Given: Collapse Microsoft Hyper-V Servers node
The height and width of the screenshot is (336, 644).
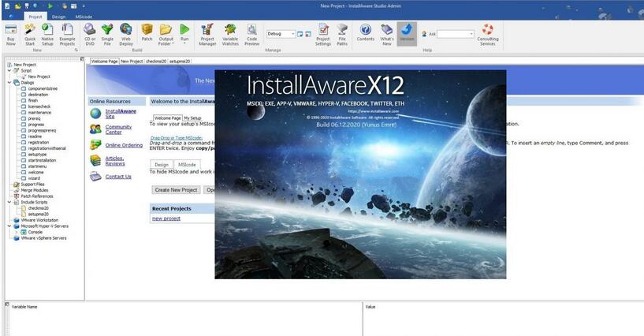Looking at the screenshot, I should coord(9,226).
